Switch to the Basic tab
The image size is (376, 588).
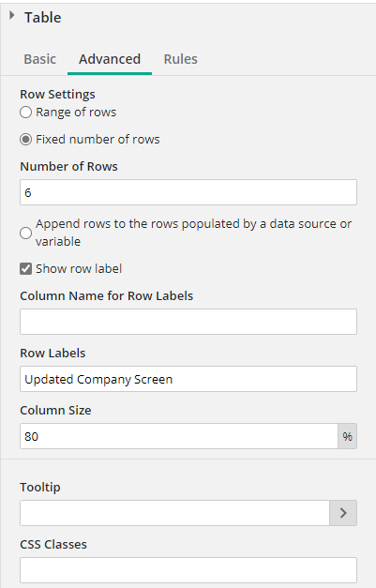pos(39,59)
